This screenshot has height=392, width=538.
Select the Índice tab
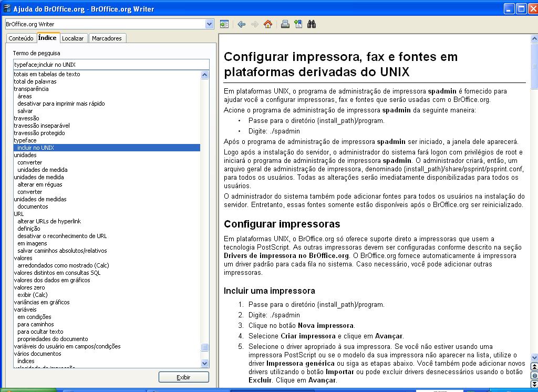pos(47,38)
